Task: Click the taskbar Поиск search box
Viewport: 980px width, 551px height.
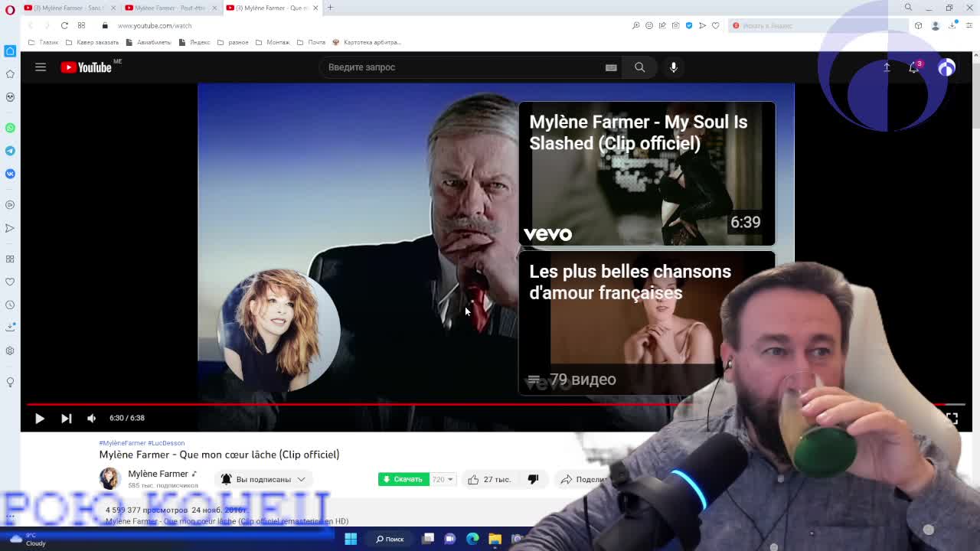Action: pyautogui.click(x=390, y=539)
